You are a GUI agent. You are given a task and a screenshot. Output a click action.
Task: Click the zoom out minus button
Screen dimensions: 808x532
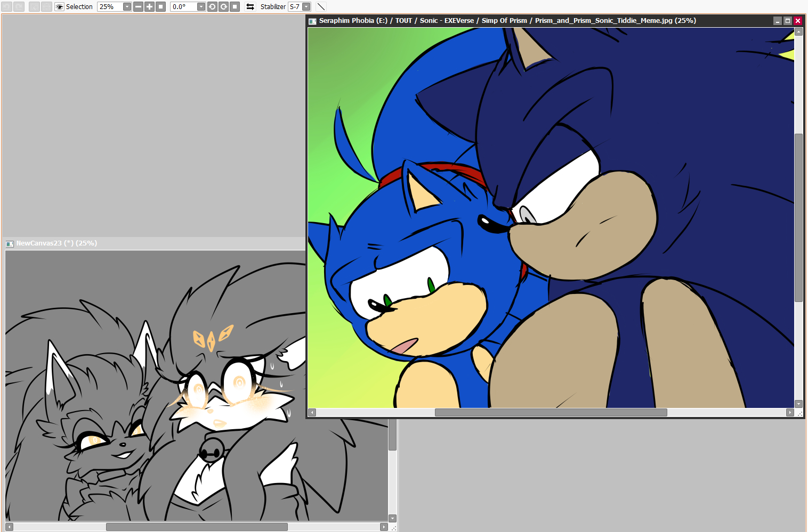[138, 7]
